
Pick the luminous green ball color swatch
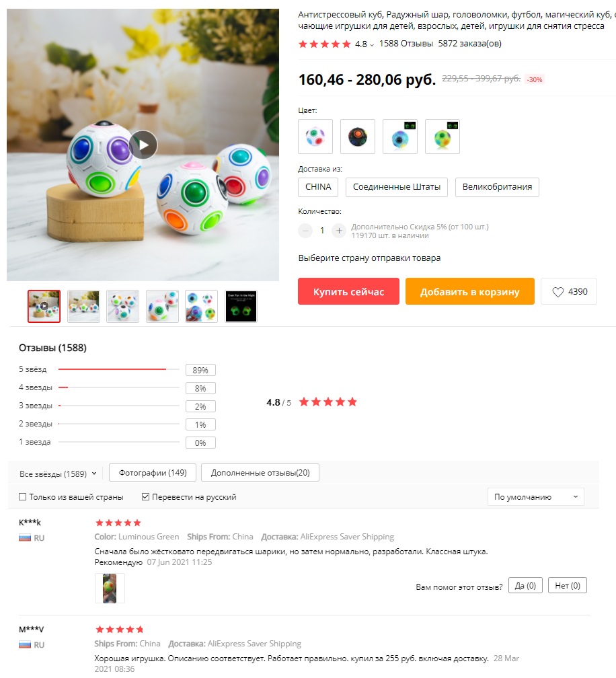click(x=442, y=137)
